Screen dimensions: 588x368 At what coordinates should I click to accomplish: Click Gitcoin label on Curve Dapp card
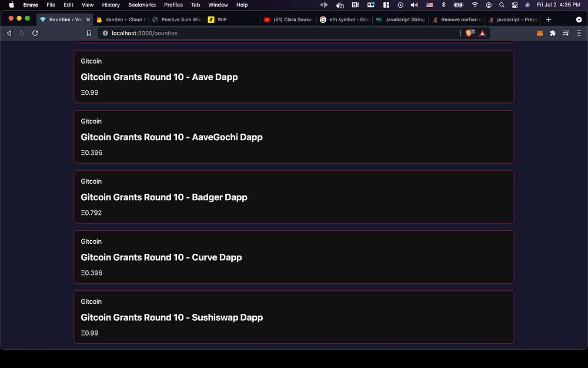(x=91, y=241)
